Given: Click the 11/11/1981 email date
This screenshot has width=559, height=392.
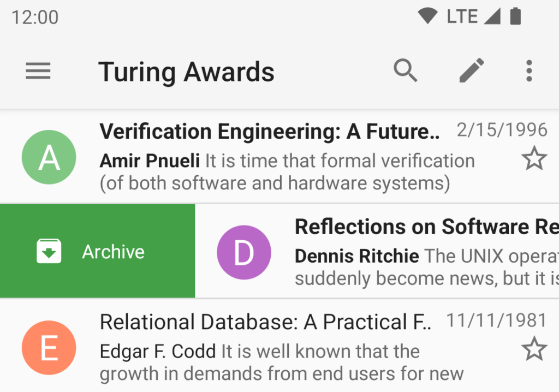Looking at the screenshot, I should coord(497,320).
